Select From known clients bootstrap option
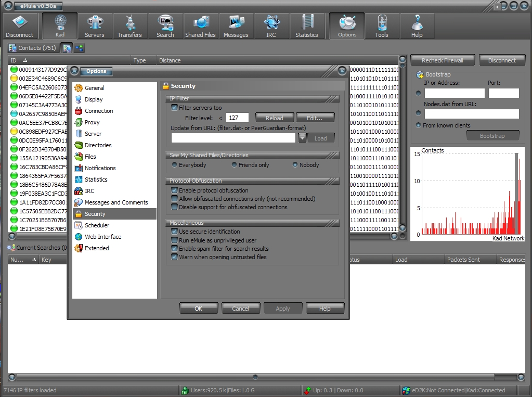Image resolution: width=532 pixels, height=397 pixels. pos(418,125)
